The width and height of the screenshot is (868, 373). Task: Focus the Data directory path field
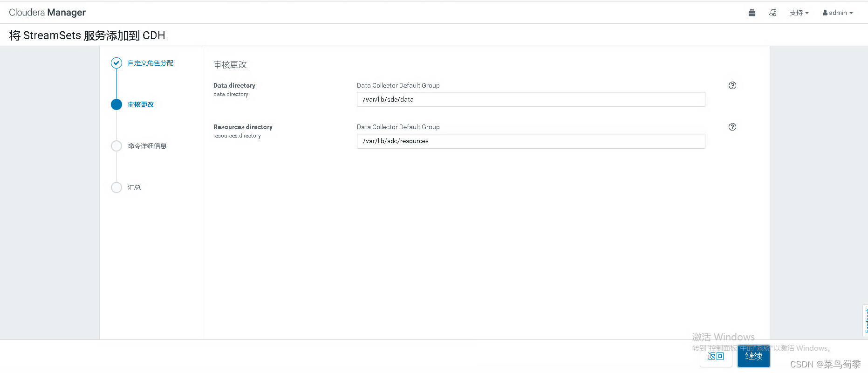tap(531, 99)
